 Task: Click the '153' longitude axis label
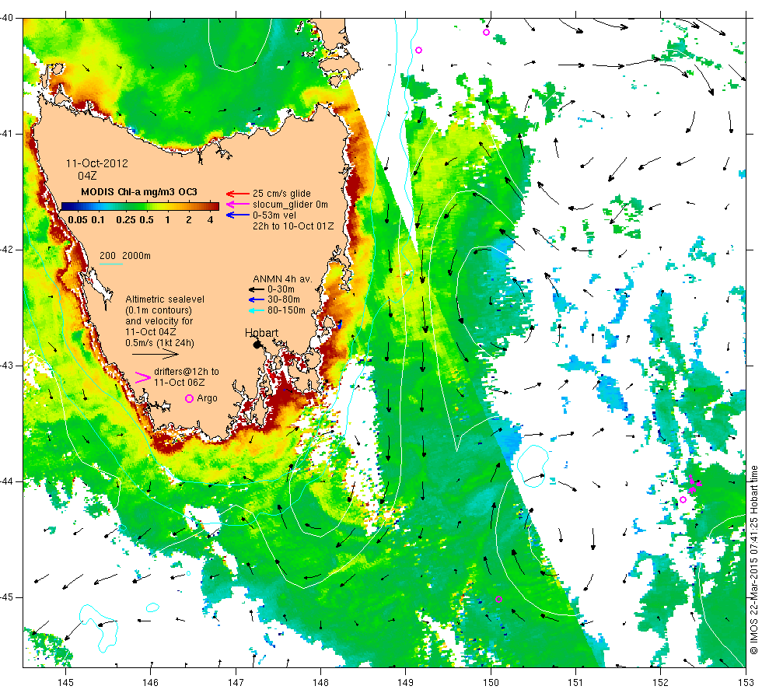pyautogui.click(x=746, y=682)
